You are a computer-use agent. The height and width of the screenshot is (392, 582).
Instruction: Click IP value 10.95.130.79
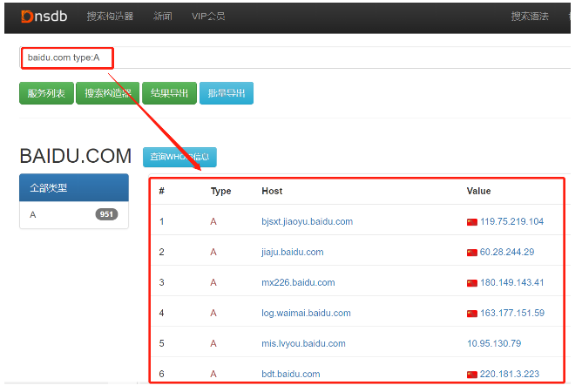pos(494,343)
